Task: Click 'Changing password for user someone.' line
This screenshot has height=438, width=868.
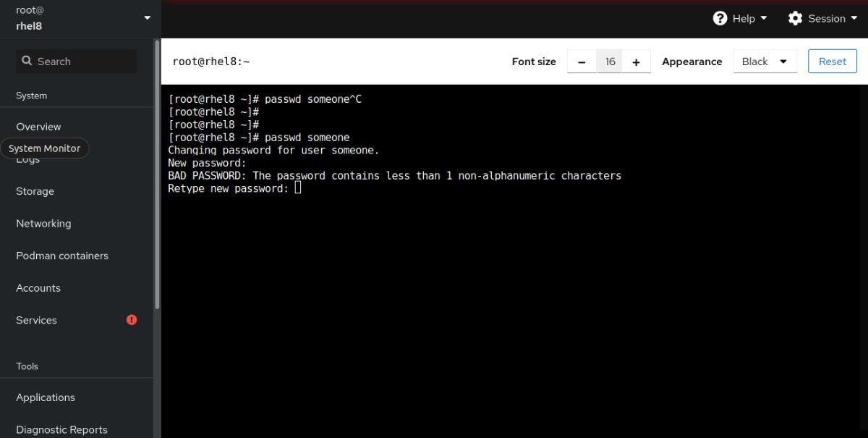Action: point(273,151)
